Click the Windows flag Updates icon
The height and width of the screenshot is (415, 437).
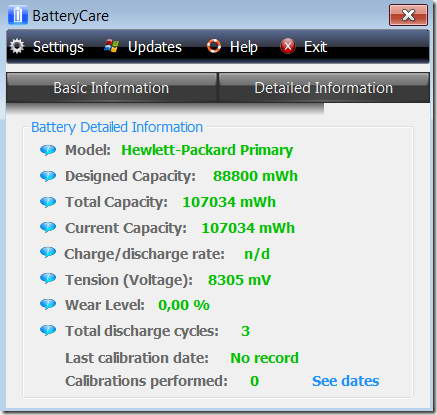tap(112, 46)
